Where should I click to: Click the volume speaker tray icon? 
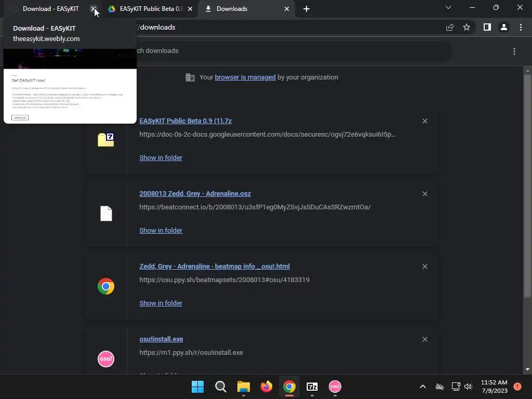468,387
